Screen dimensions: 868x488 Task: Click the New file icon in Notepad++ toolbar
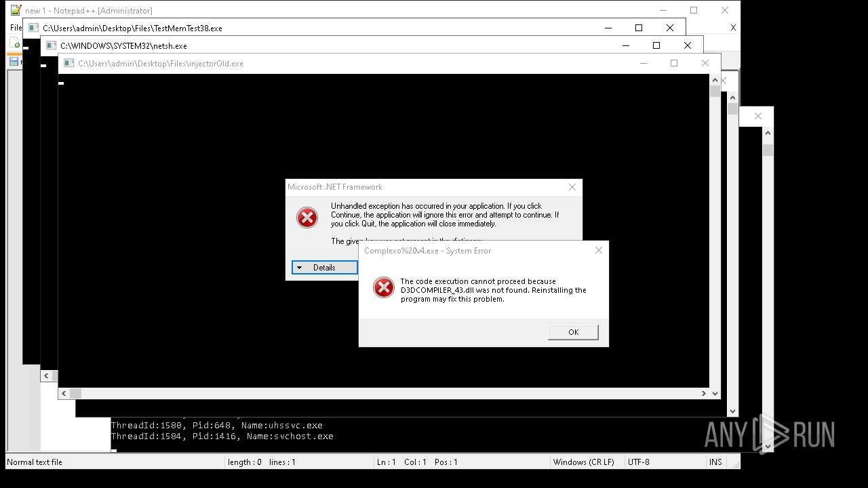pos(16,43)
